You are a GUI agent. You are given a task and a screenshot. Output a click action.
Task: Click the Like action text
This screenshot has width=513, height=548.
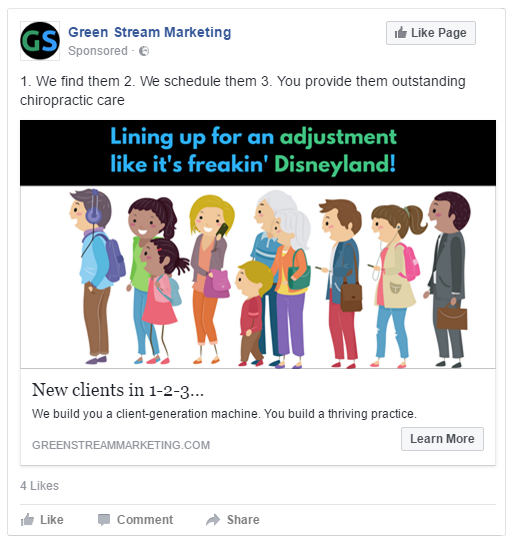pos(52,520)
